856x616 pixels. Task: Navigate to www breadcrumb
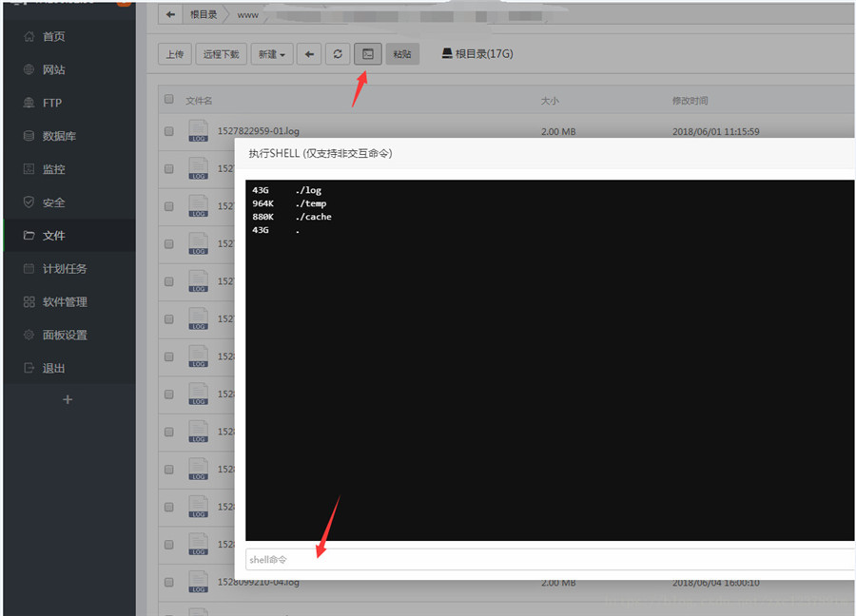click(x=247, y=15)
